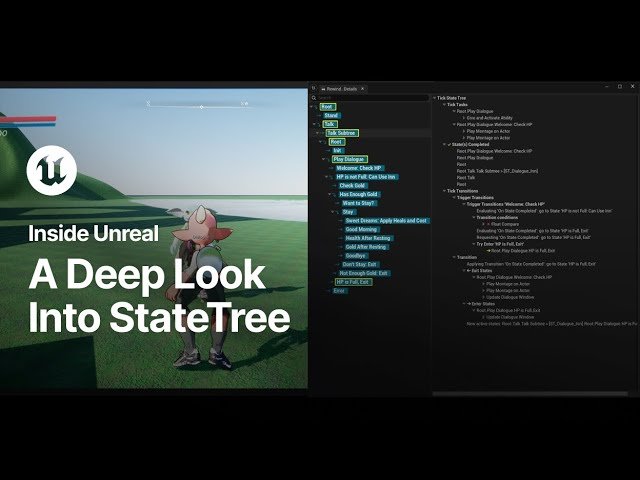Image resolution: width=640 pixels, height=480 pixels.
Task: Collapse the State(s) Completed section
Action: click(x=444, y=144)
